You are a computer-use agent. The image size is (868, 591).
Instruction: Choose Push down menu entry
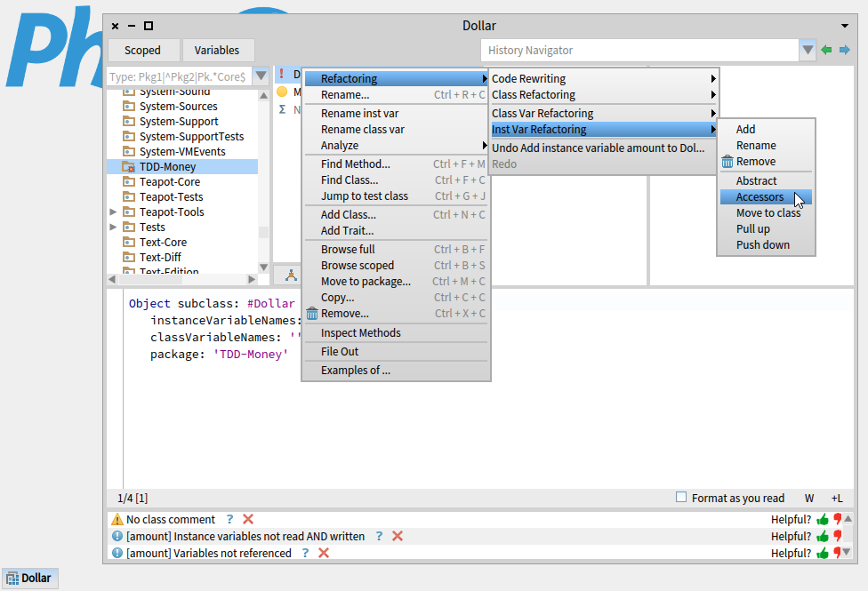(x=766, y=245)
